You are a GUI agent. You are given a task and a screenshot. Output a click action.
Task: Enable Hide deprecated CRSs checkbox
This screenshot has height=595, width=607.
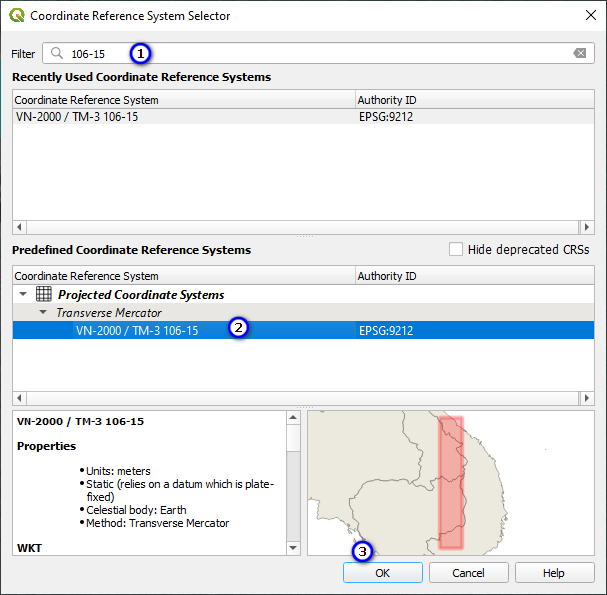456,249
